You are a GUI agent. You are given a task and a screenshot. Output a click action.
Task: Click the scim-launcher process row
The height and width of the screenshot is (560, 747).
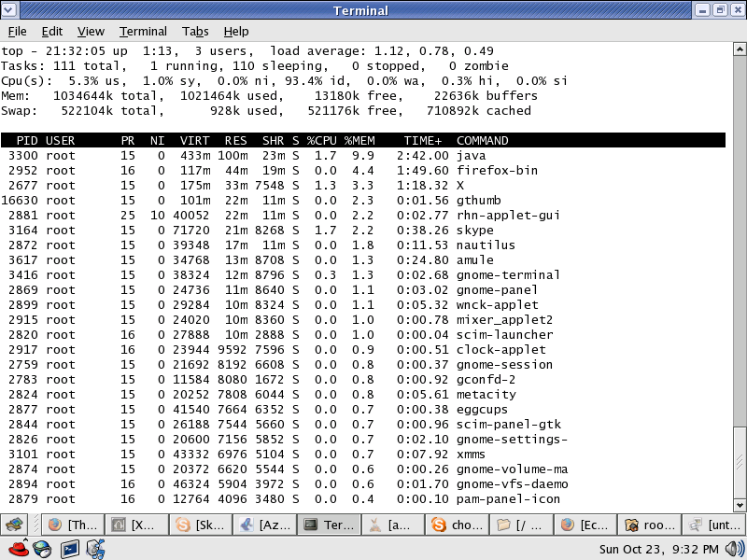[x=363, y=335]
